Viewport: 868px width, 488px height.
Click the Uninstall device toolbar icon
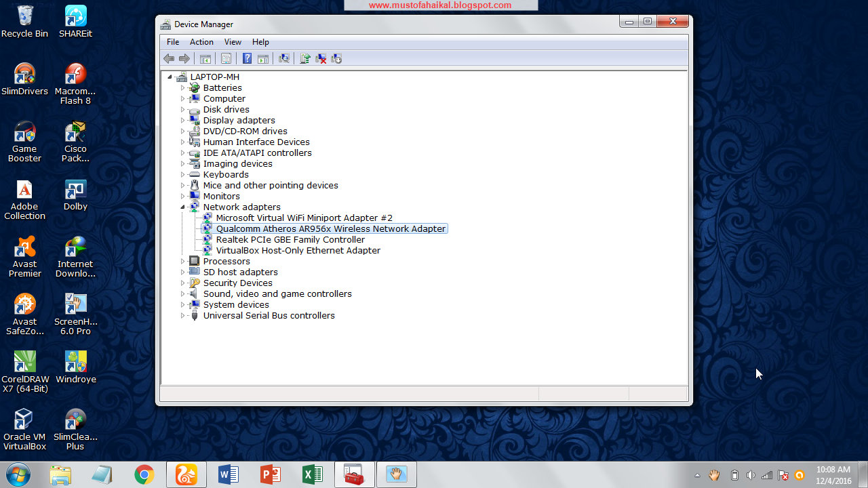[x=320, y=58]
